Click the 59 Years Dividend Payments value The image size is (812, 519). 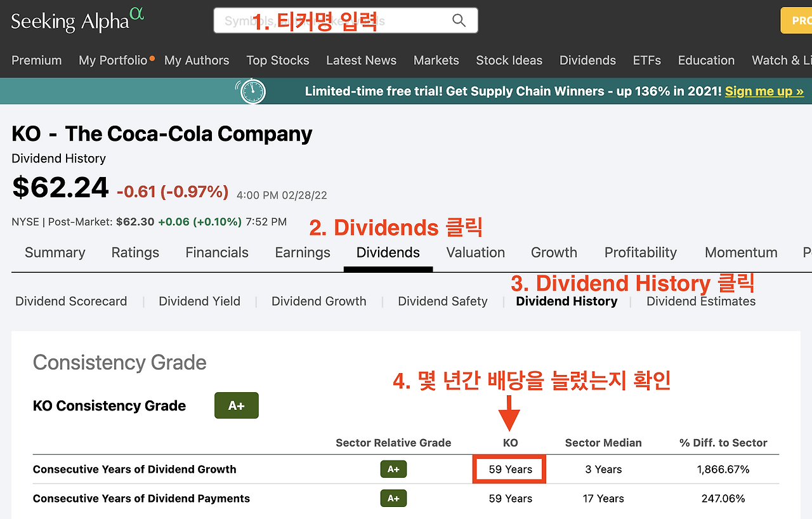pyautogui.click(x=510, y=499)
